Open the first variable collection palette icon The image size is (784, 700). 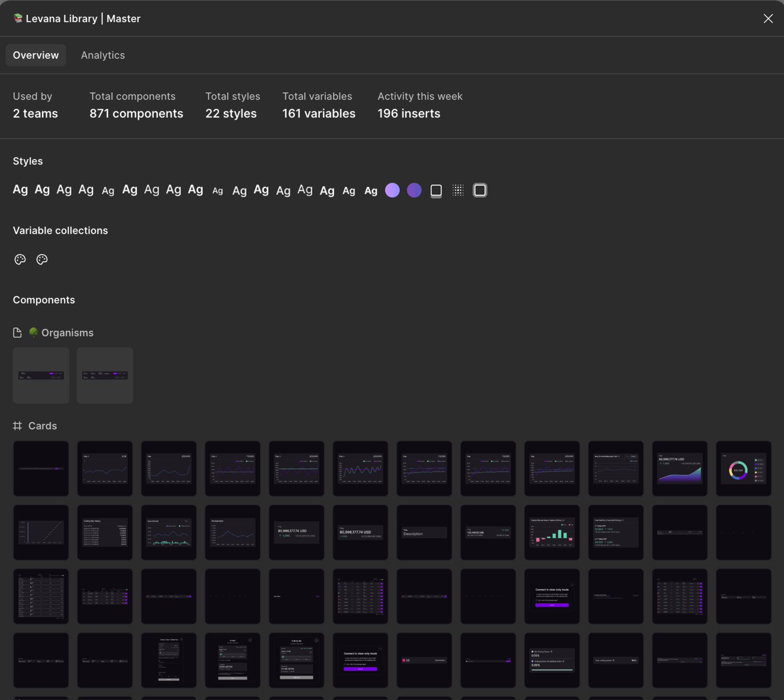click(20, 259)
